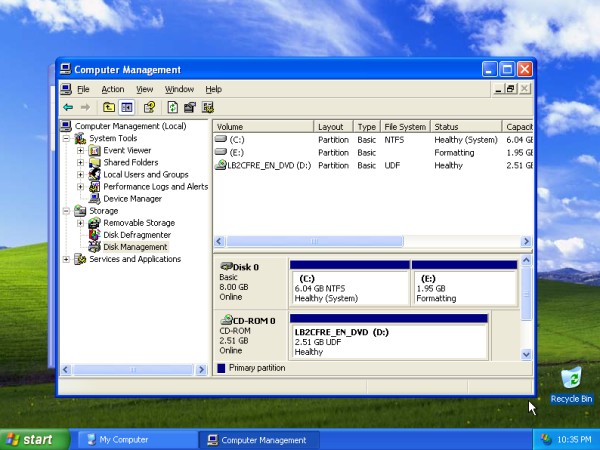
Task: Click the Back arrow toolbar icon
Action: [x=68, y=108]
